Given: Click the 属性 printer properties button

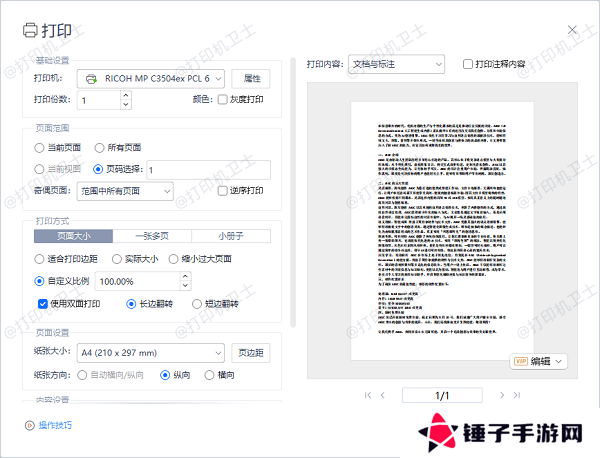Looking at the screenshot, I should pos(251,79).
